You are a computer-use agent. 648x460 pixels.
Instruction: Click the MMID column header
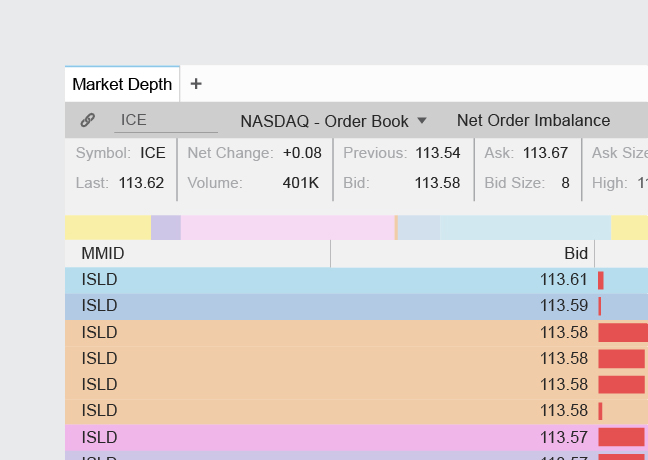[198, 253]
